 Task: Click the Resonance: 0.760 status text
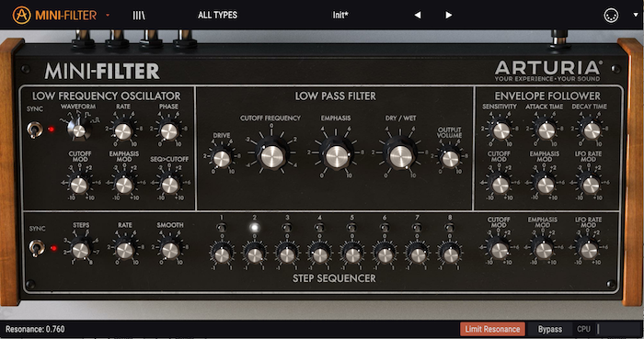tap(35, 329)
